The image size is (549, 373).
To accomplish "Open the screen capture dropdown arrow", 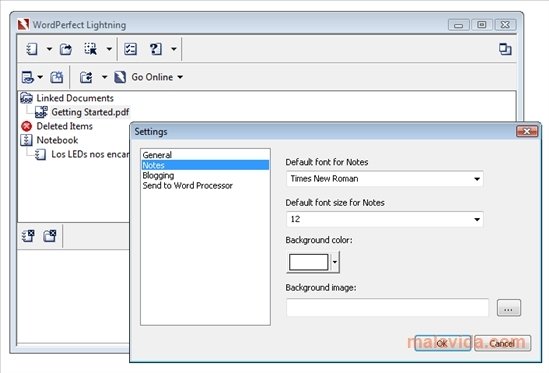I will coord(109,49).
